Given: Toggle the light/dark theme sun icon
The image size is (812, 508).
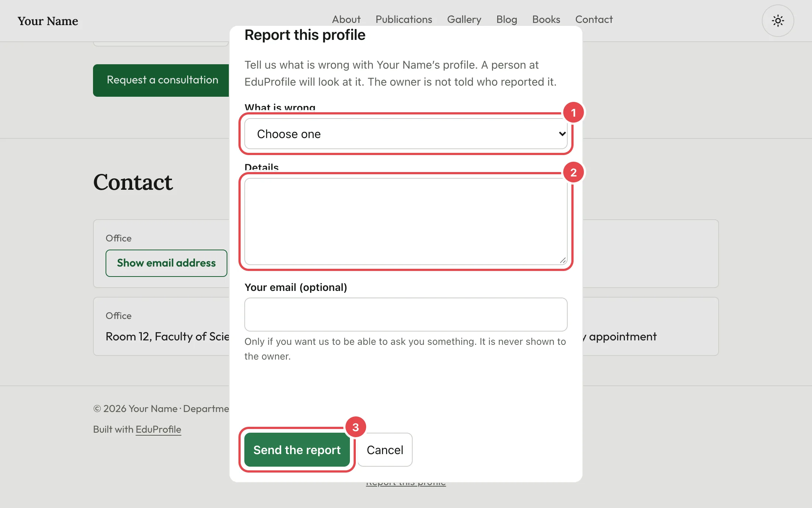Looking at the screenshot, I should [778, 21].
